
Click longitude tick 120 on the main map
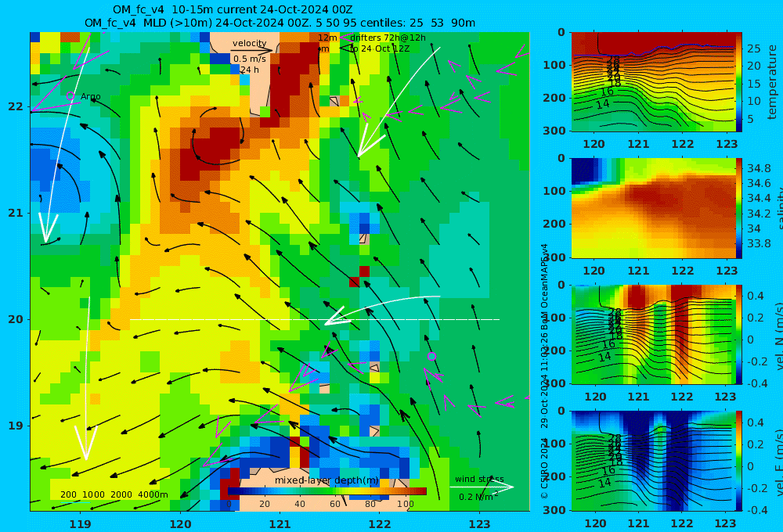pyautogui.click(x=180, y=524)
